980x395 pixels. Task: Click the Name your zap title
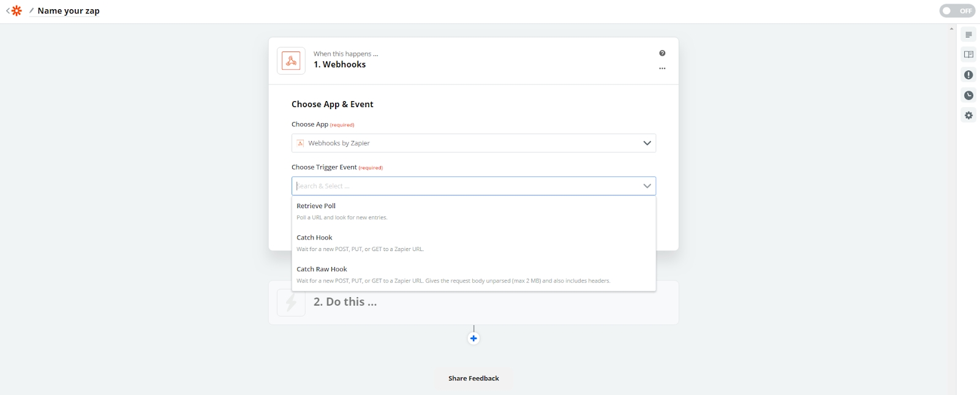point(69,11)
